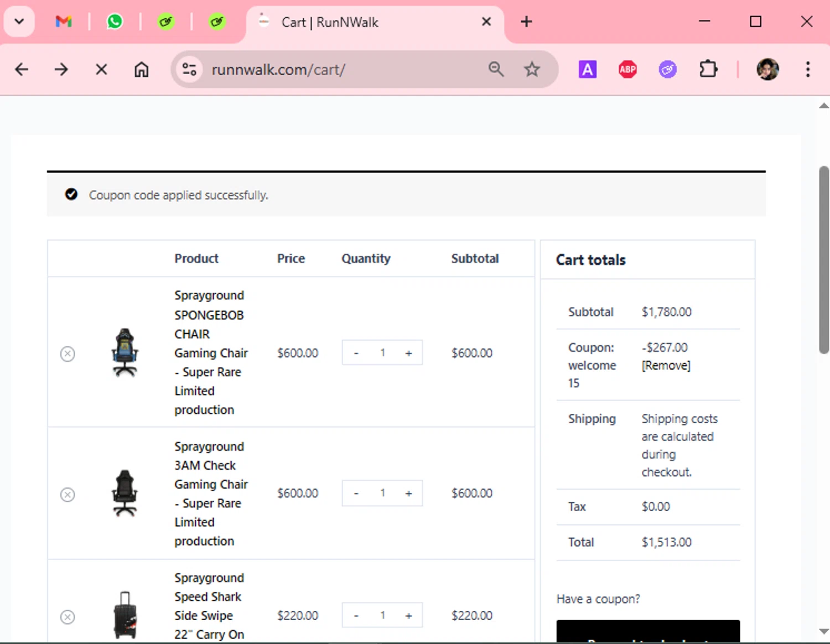Image resolution: width=830 pixels, height=644 pixels.
Task: Open the Sprayground 3AM Check Gaming Chair link
Action: pos(211,494)
